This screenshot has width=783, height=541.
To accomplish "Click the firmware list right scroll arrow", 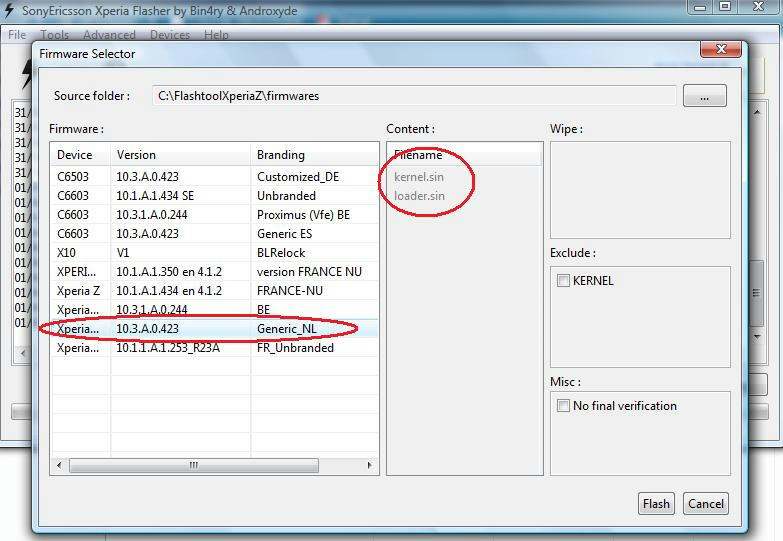I will (x=370, y=466).
